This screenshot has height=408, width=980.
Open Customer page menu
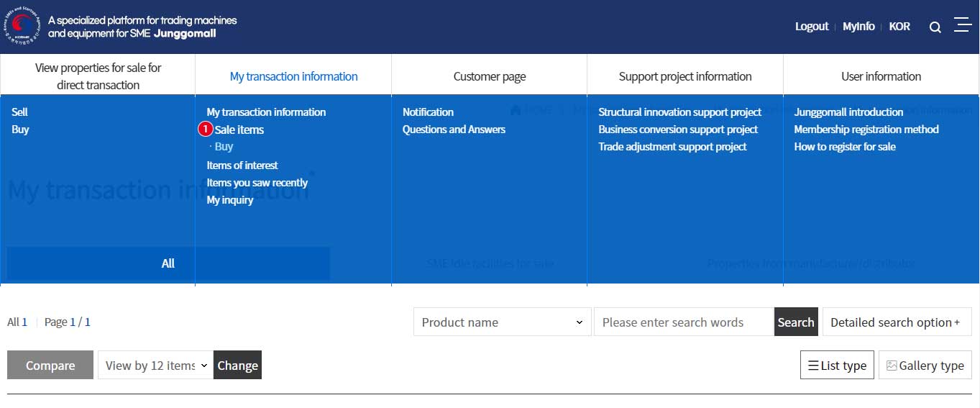[490, 76]
